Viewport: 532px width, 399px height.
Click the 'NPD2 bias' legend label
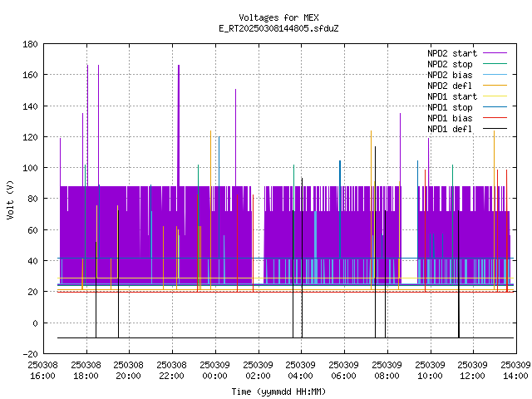(x=450, y=75)
